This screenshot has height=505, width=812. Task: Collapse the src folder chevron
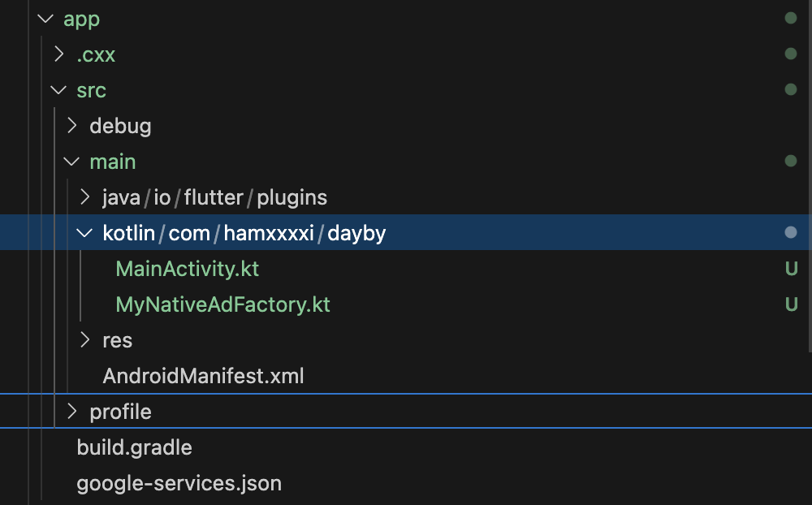pos(58,90)
